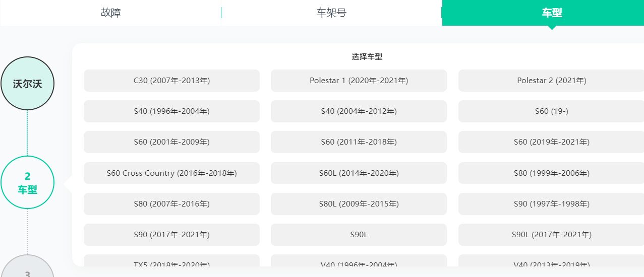
Task: Choose S80 (2007年-2016年)
Action: (x=171, y=204)
